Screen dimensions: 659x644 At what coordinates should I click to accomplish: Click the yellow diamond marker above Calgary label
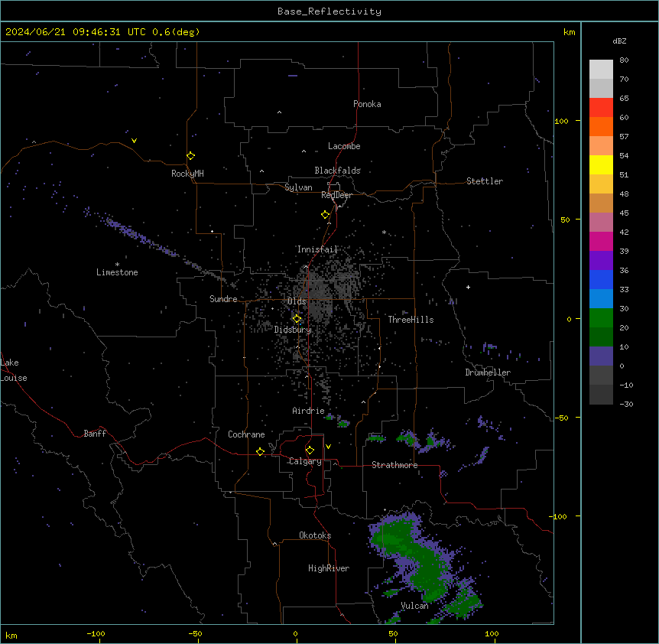pos(310,450)
